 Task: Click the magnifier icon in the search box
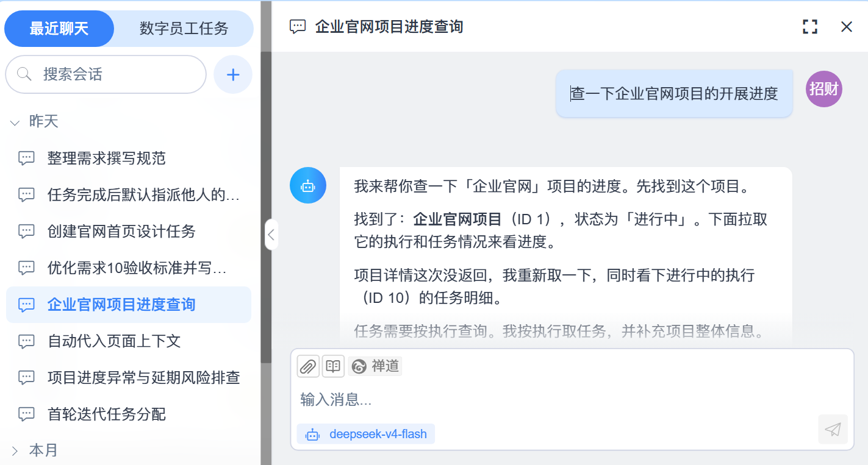[x=24, y=74]
